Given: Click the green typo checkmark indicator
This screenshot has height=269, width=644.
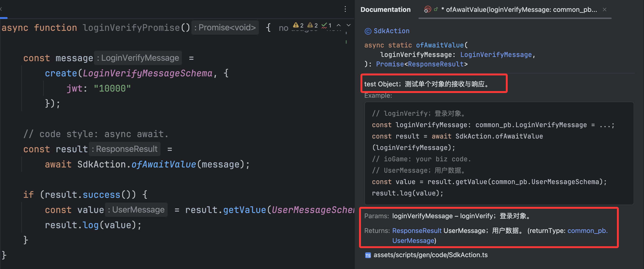Looking at the screenshot, I should coord(324,25).
